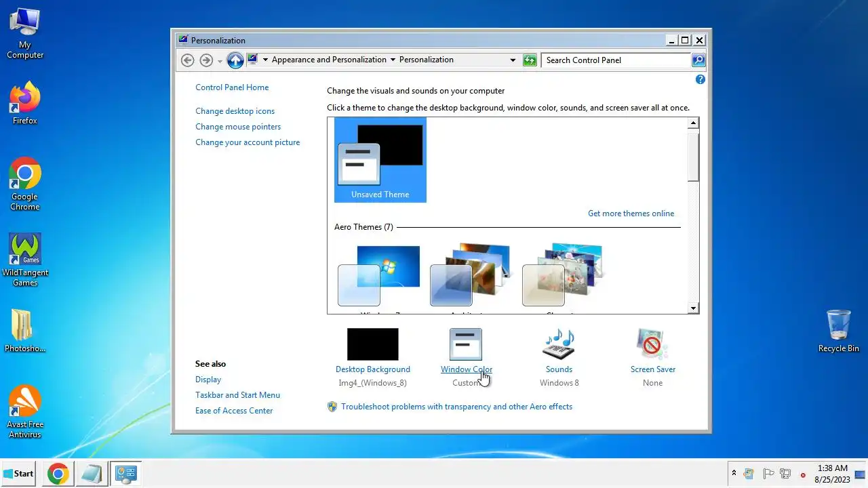Click Chrome icon on the taskbar
This screenshot has height=488, width=868.
pos(58,474)
